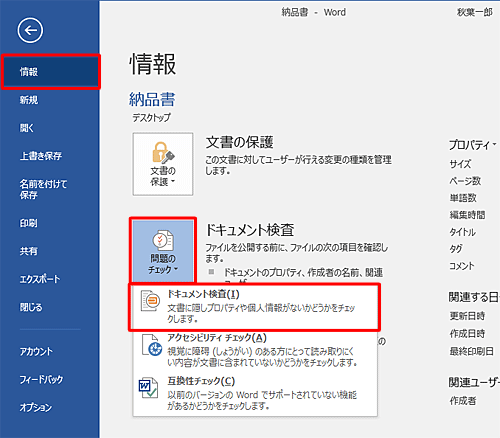Viewport: 500px width, 438px height.
Task: Expand the プロパティ dropdown heading
Action: point(473,145)
